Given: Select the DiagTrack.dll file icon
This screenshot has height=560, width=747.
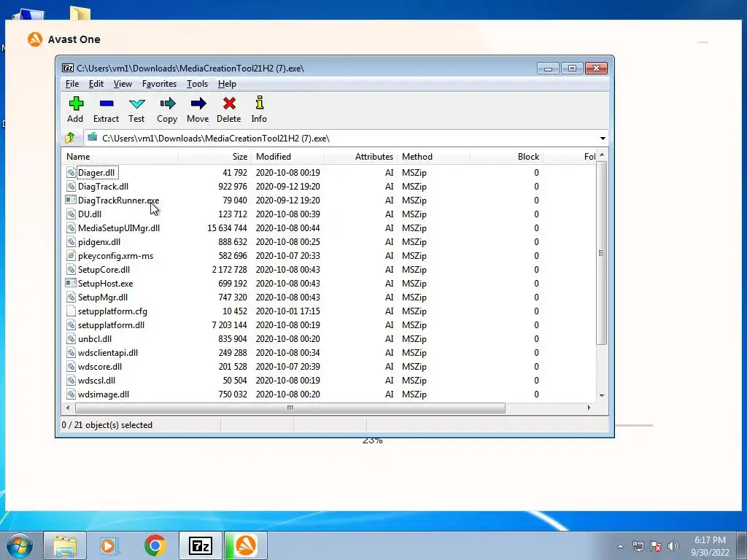Looking at the screenshot, I should pos(71,186).
